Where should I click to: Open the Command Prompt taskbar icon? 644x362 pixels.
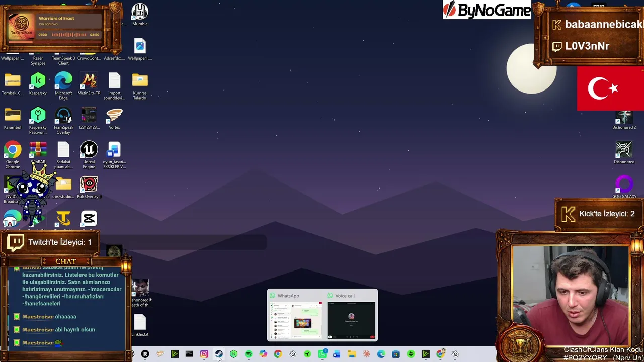[x=189, y=354]
